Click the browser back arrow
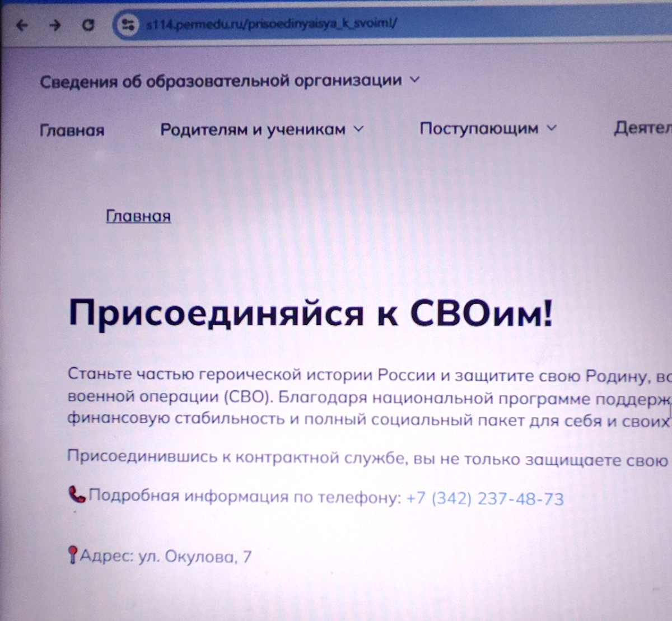The height and width of the screenshot is (621, 672). (21, 25)
